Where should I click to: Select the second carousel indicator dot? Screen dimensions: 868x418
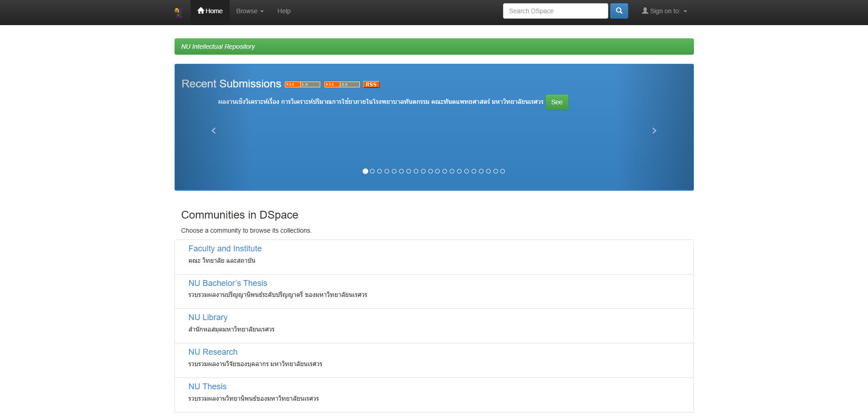tap(372, 171)
